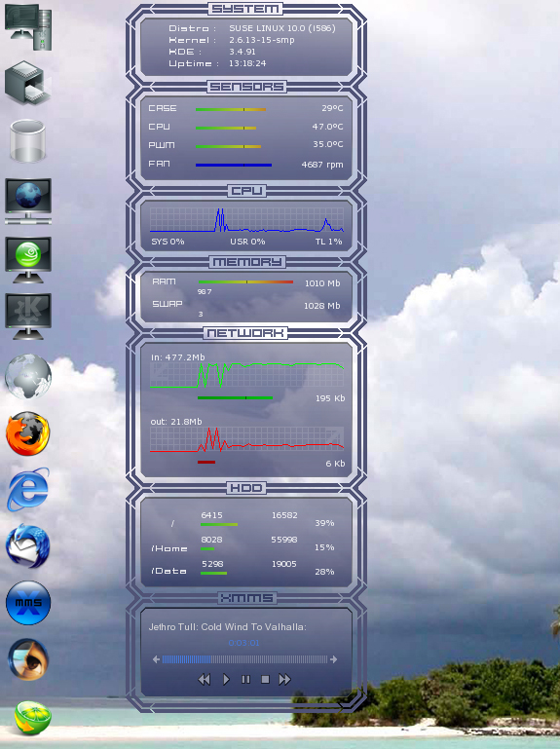Click the blue FAN speed bar
This screenshot has height=749, width=560.
[234, 165]
